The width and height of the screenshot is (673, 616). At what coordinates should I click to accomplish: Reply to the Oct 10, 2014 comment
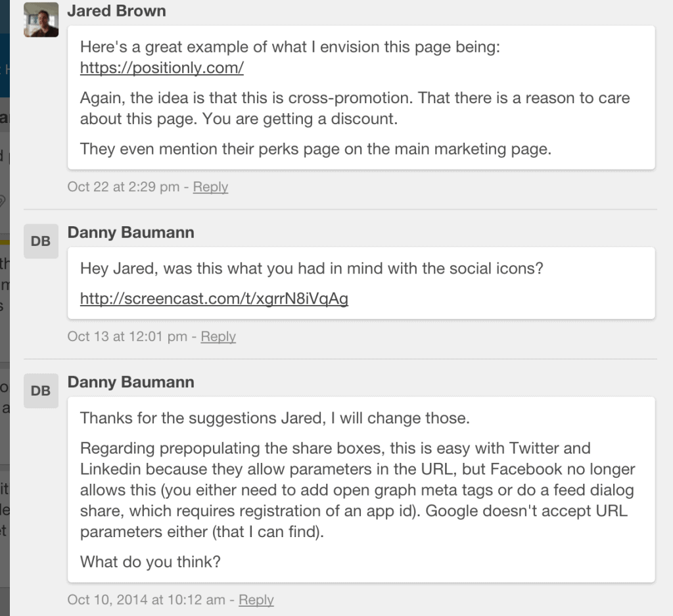pyautogui.click(x=256, y=600)
